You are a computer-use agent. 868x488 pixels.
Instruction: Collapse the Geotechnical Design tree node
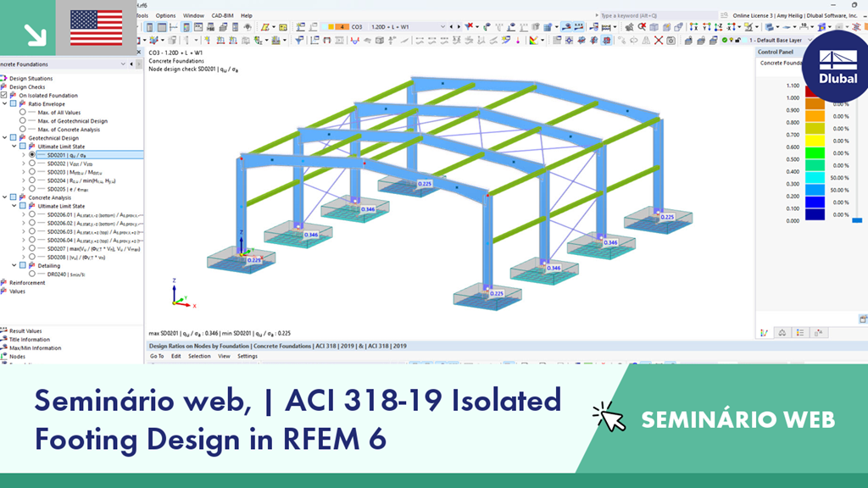pyautogui.click(x=5, y=138)
